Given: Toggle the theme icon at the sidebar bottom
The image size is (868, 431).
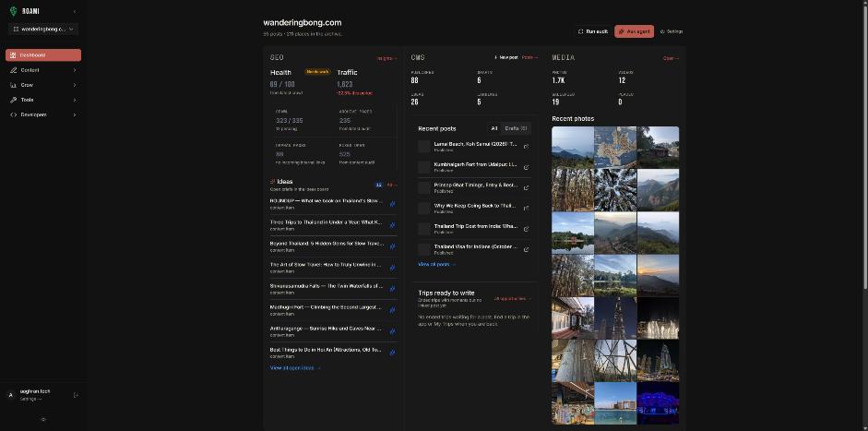Looking at the screenshot, I should pyautogui.click(x=43, y=419).
